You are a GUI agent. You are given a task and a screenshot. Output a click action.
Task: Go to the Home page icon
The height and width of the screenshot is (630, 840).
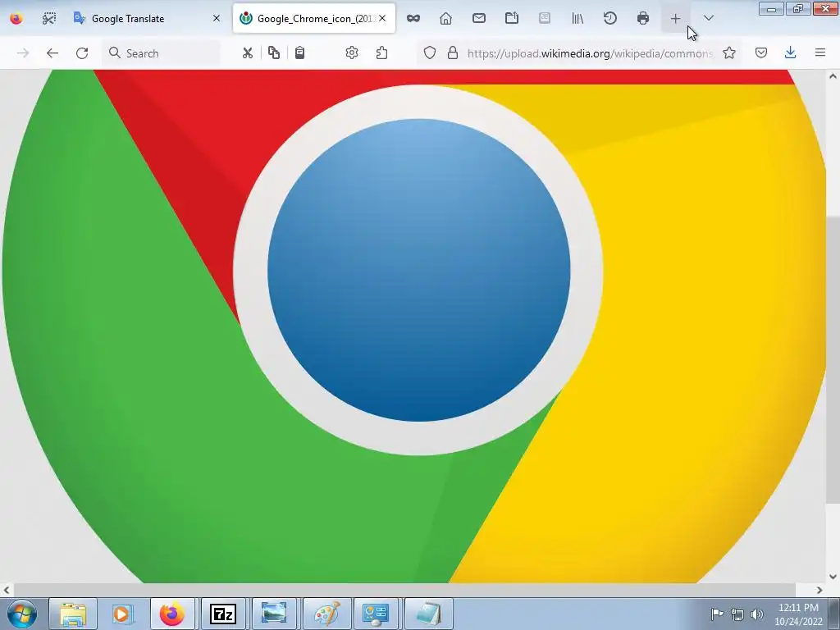[445, 19]
